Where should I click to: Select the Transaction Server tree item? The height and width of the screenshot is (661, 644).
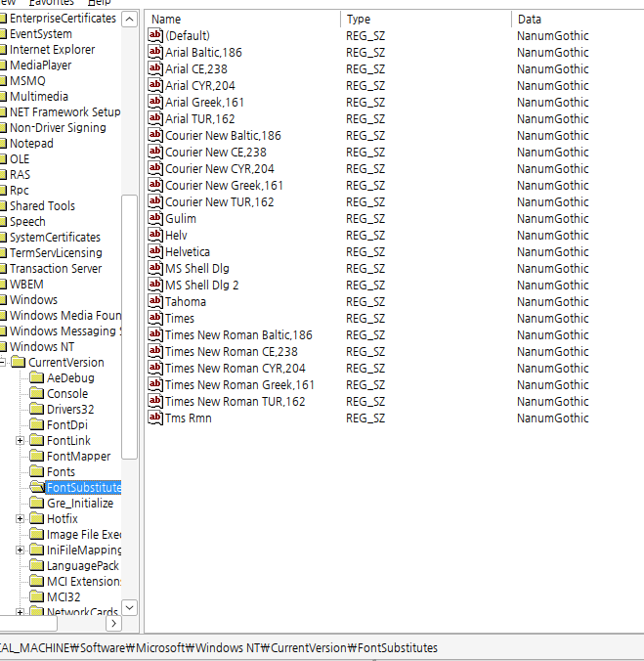(x=56, y=268)
